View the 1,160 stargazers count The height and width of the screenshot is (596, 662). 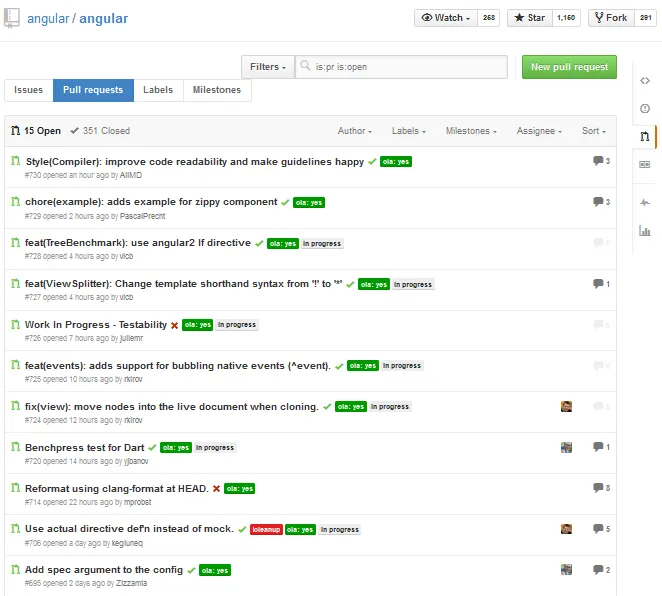tap(566, 18)
